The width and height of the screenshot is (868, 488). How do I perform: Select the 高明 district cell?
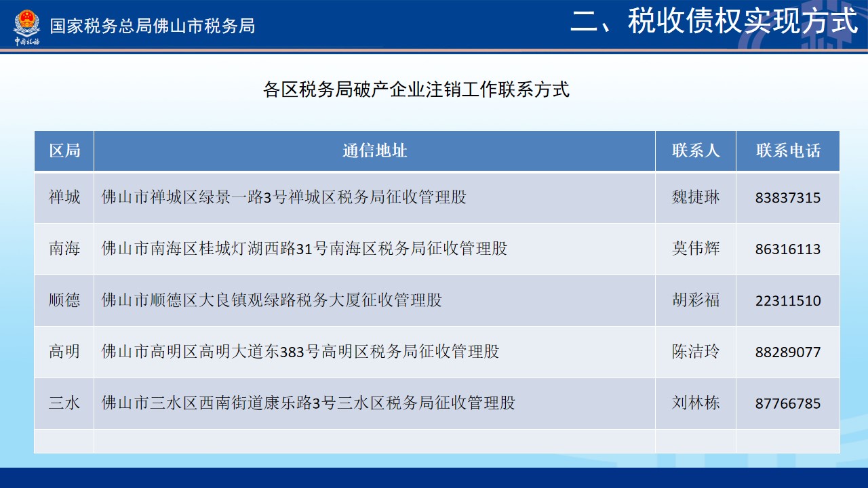64,352
